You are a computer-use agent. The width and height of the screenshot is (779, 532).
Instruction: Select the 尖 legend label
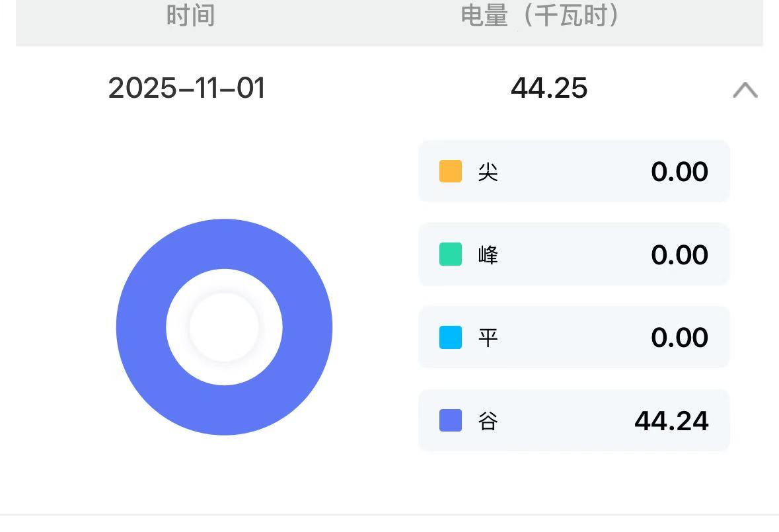point(488,172)
